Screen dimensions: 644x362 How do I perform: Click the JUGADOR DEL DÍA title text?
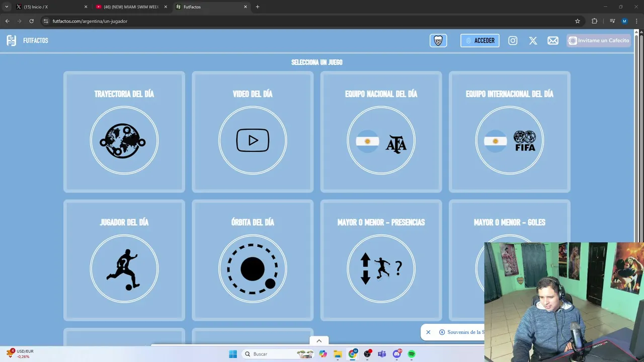coord(124,222)
